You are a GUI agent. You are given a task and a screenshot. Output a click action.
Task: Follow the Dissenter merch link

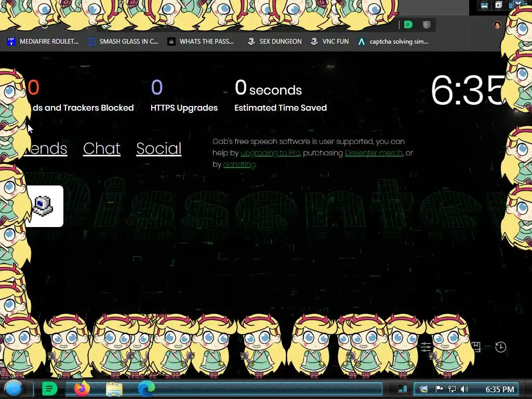pyautogui.click(x=374, y=153)
